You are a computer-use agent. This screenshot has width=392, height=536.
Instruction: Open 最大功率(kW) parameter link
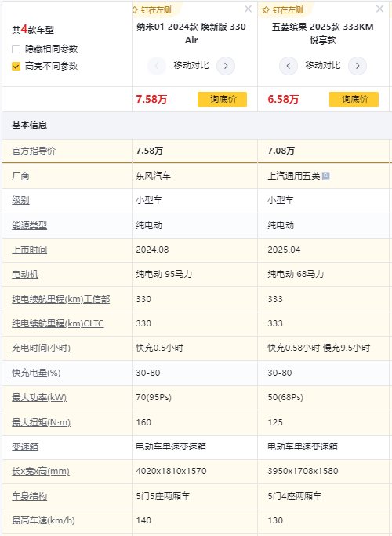point(39,397)
